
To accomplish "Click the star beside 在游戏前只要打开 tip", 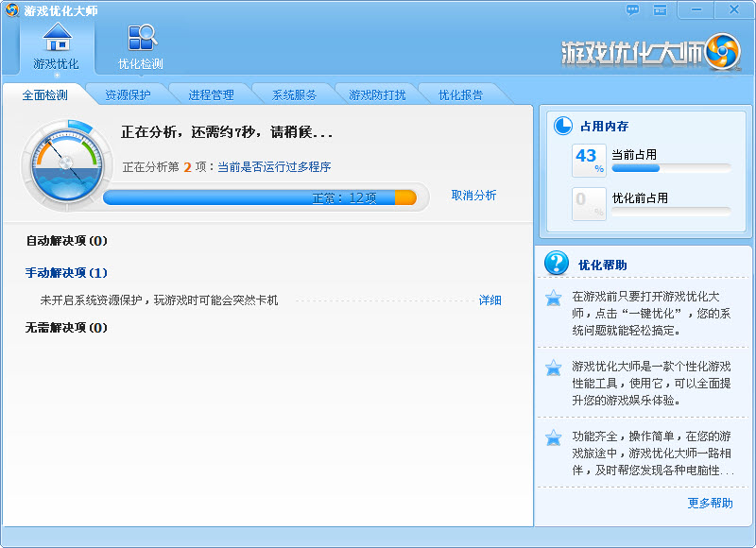I will pyautogui.click(x=554, y=298).
